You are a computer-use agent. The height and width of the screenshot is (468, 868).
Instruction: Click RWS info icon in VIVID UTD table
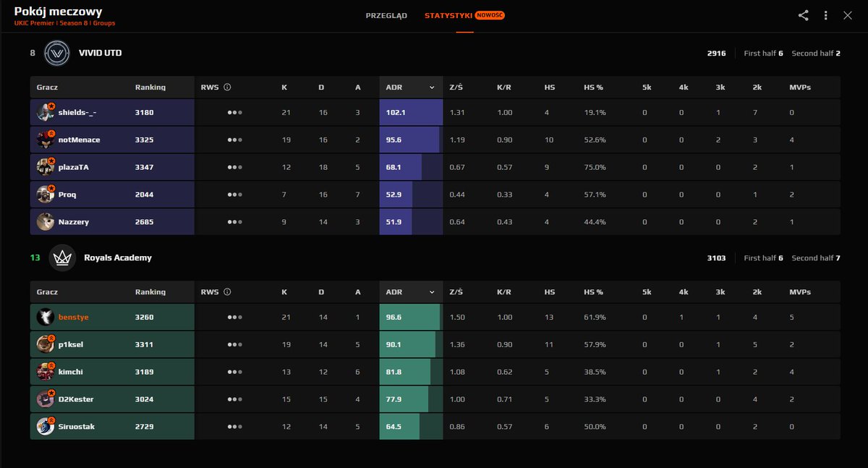click(227, 88)
